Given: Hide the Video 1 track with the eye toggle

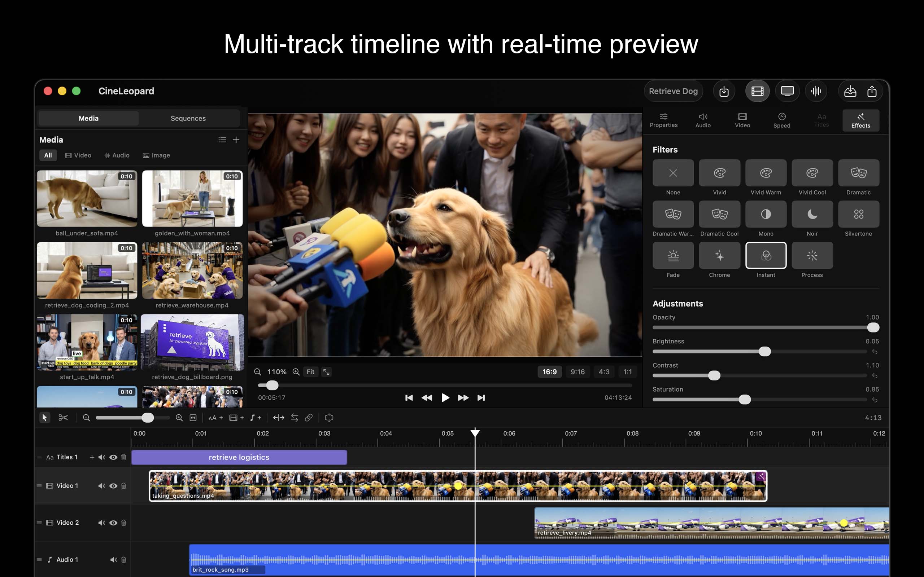Looking at the screenshot, I should pyautogui.click(x=113, y=485).
